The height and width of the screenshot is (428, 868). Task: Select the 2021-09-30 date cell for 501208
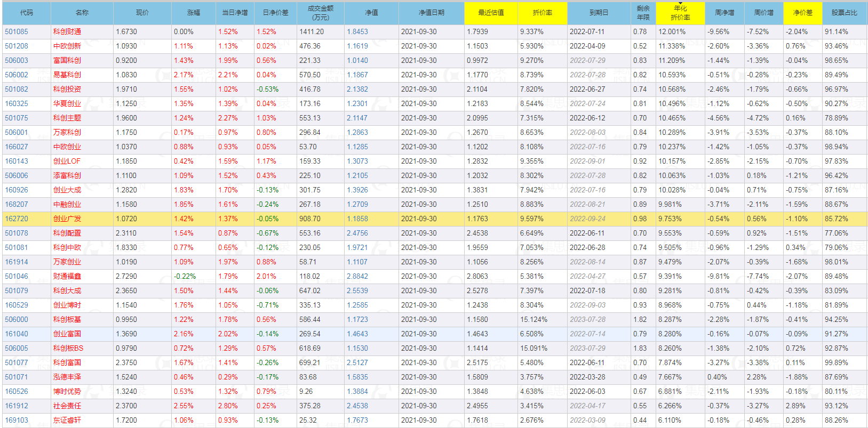419,46
